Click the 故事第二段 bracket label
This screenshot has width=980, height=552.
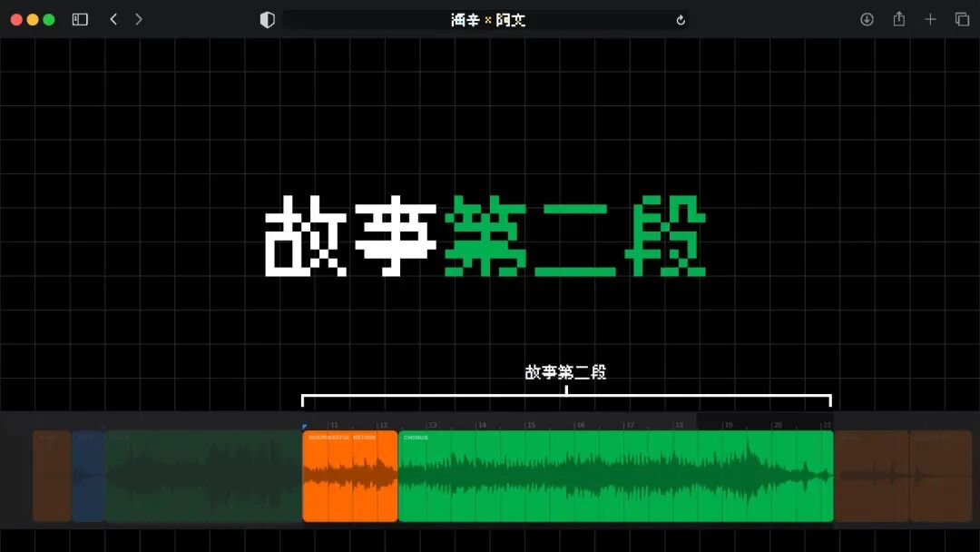coord(567,372)
